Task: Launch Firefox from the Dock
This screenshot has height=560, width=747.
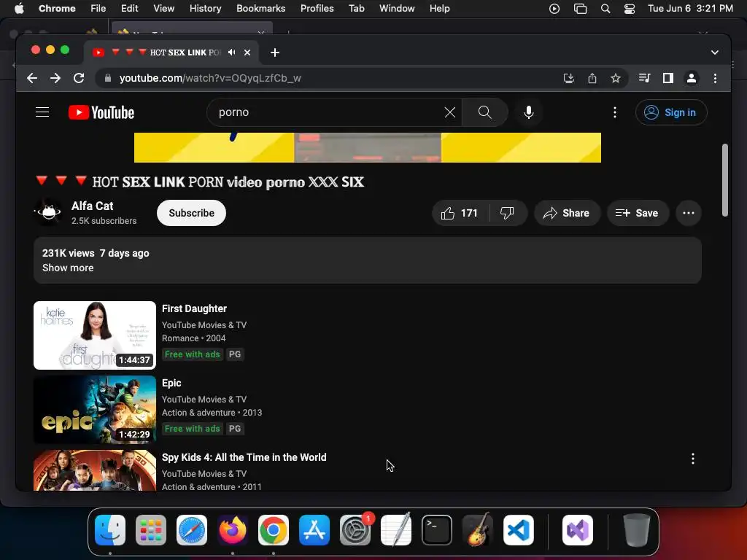Action: [233, 530]
